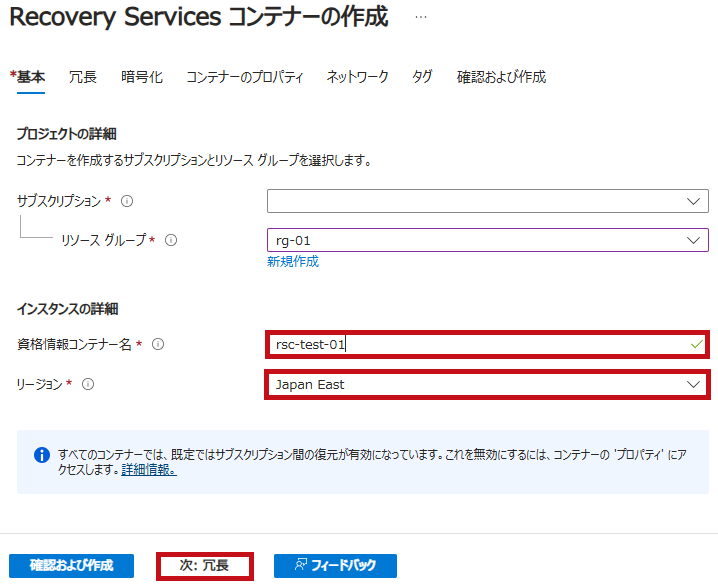
Task: Open the 確認および作成 tab
Action: point(501,77)
